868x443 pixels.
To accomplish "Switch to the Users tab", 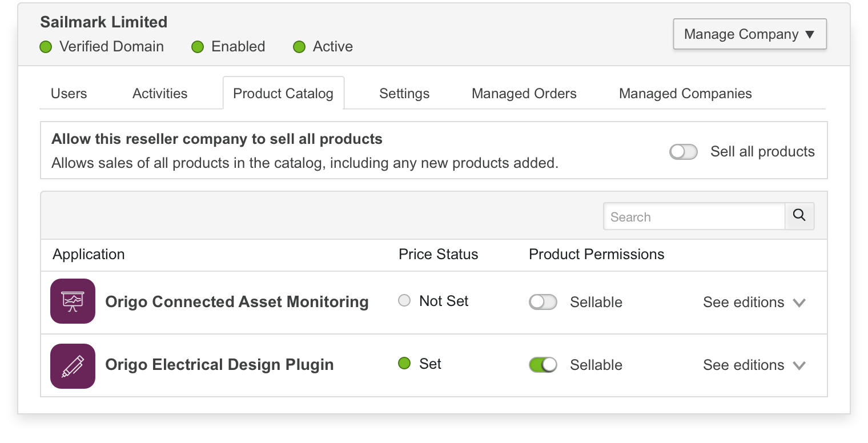I will (x=69, y=94).
